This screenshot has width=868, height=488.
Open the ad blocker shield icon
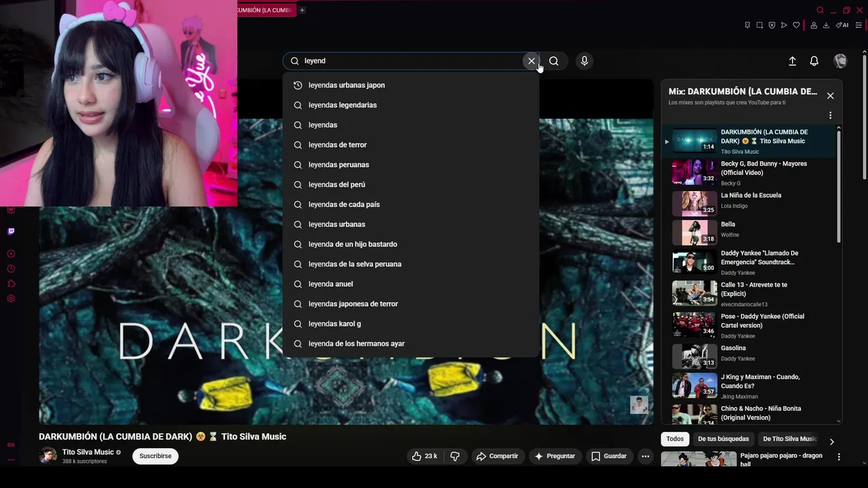tap(772, 25)
